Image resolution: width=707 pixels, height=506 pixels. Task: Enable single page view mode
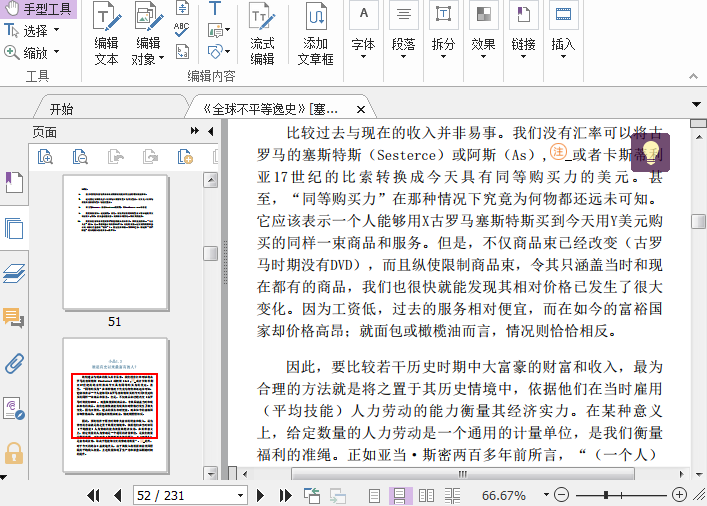(x=374, y=496)
